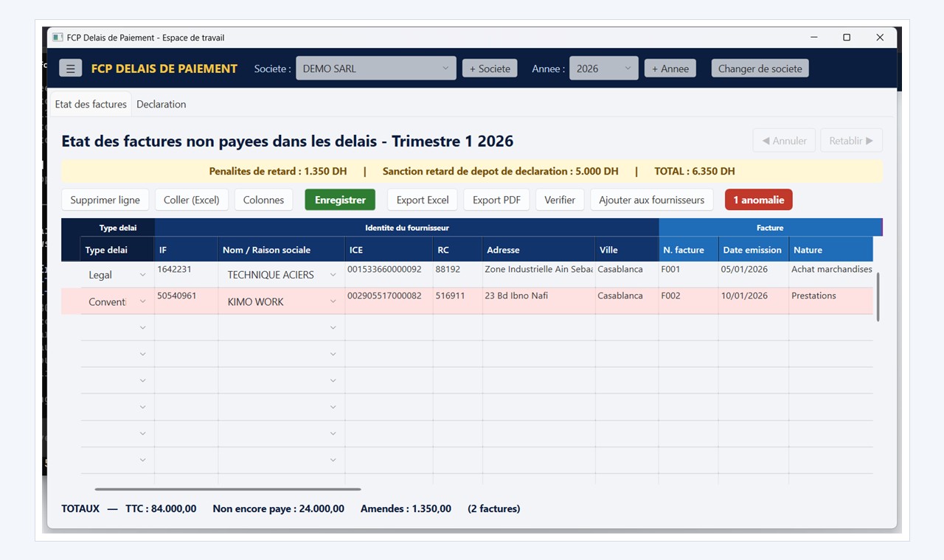Open supplier dropdown for KIMO WORK

tap(281, 301)
